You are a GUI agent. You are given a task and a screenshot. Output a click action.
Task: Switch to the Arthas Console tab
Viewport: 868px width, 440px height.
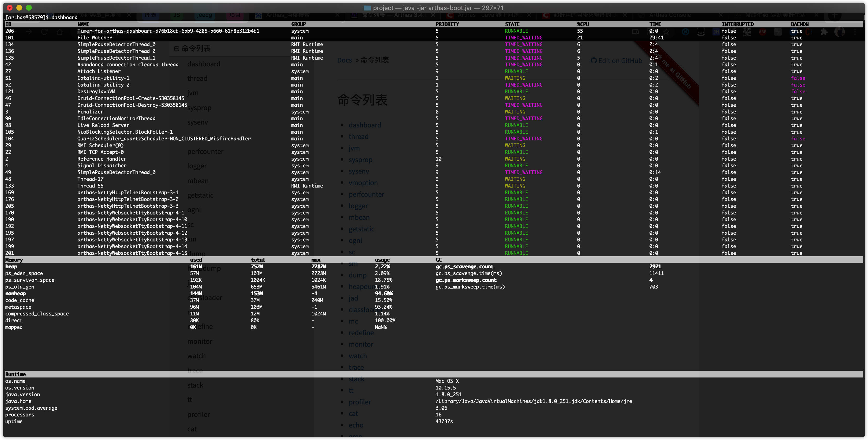(670, 15)
